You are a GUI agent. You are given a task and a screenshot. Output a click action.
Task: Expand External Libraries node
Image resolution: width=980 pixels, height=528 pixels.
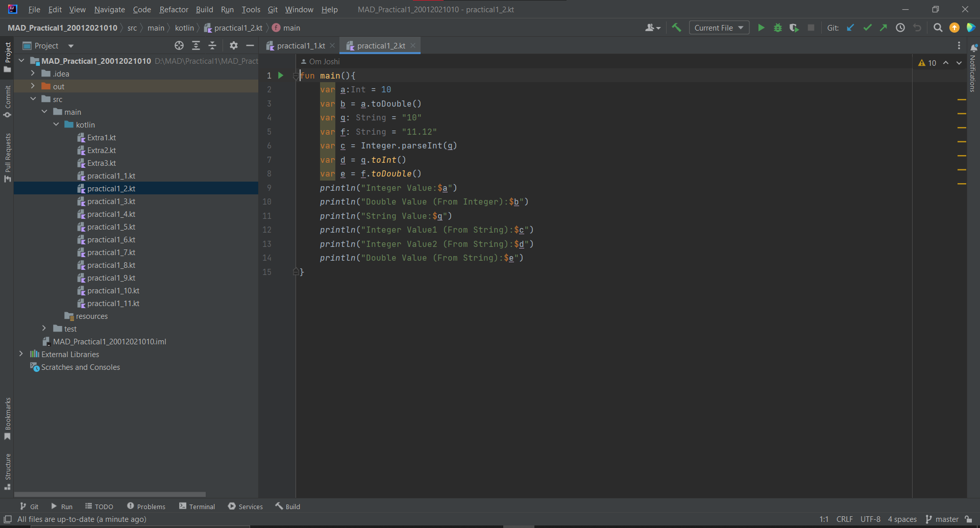coord(21,354)
